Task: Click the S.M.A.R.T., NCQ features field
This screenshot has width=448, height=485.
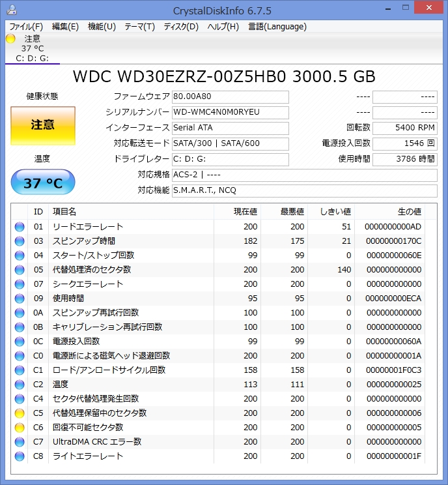Action: coord(304,190)
